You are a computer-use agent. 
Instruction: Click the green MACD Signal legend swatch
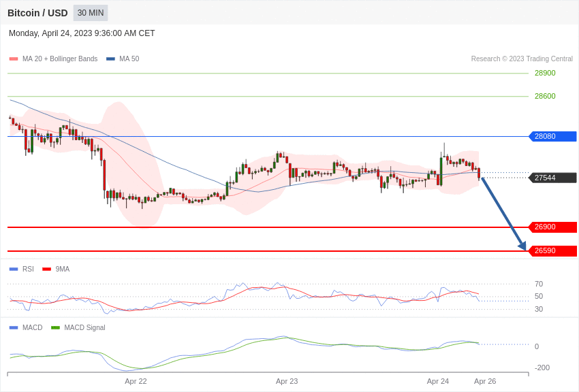pos(55,327)
